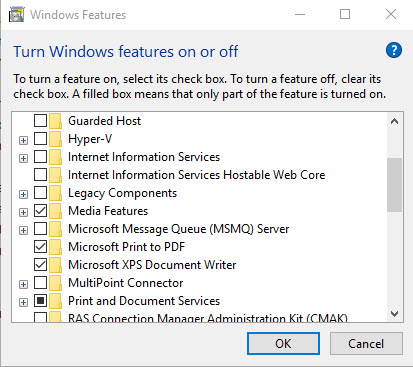The height and width of the screenshot is (367, 413).
Task: Expand the Microsoft Message Queue Server node
Action: [x=23, y=230]
